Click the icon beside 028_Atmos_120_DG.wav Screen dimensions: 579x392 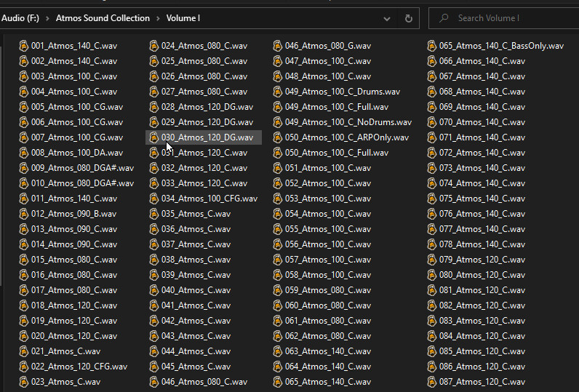[x=154, y=107]
